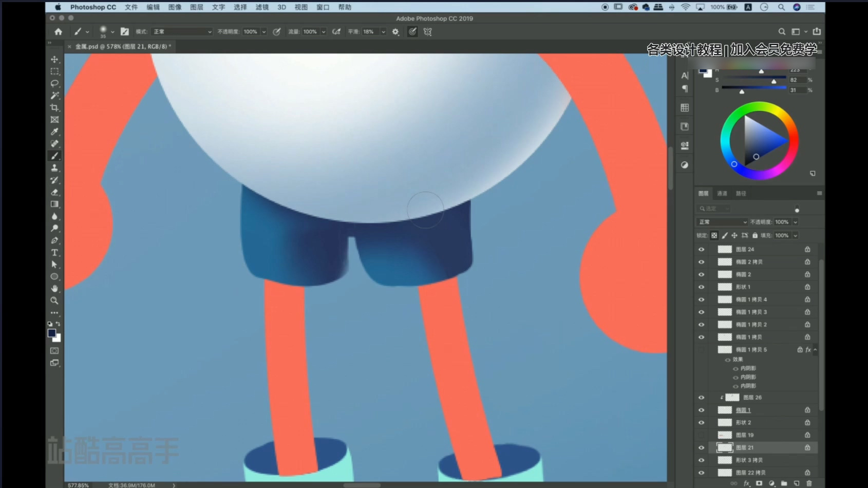This screenshot has height=488, width=868.
Task: Hide the 图层 24 layer
Action: point(701,249)
